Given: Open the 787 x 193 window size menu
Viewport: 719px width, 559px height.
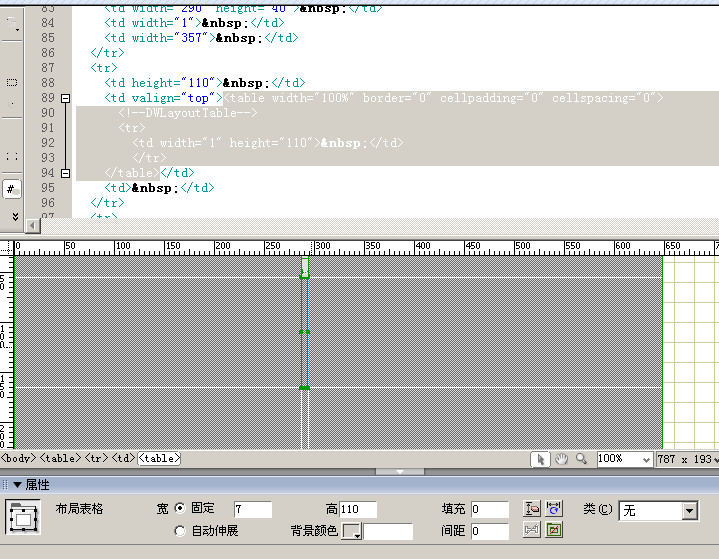Looking at the screenshot, I should coord(687,459).
